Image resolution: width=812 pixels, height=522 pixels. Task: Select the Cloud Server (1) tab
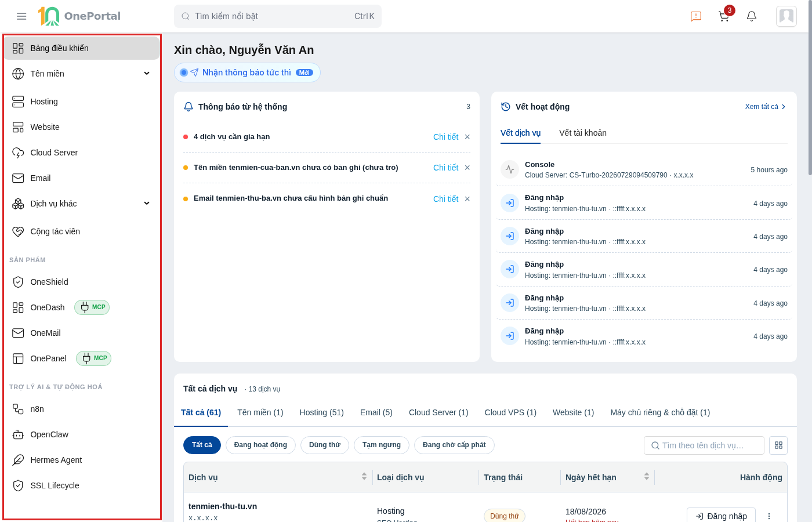438,412
